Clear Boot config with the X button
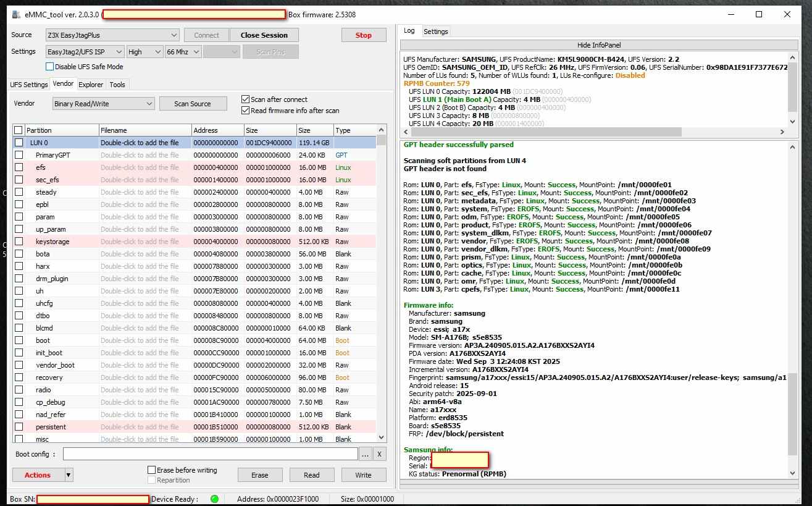 (x=380, y=454)
